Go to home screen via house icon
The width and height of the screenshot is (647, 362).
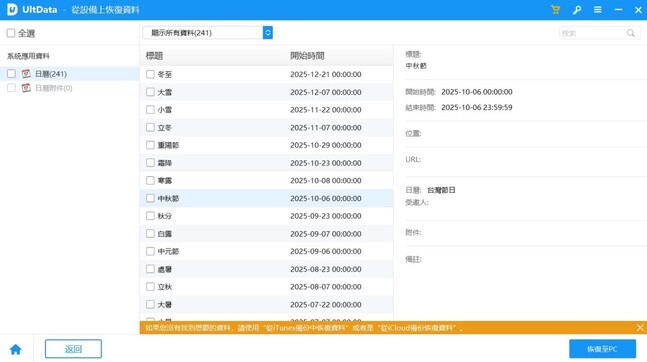[16, 349]
